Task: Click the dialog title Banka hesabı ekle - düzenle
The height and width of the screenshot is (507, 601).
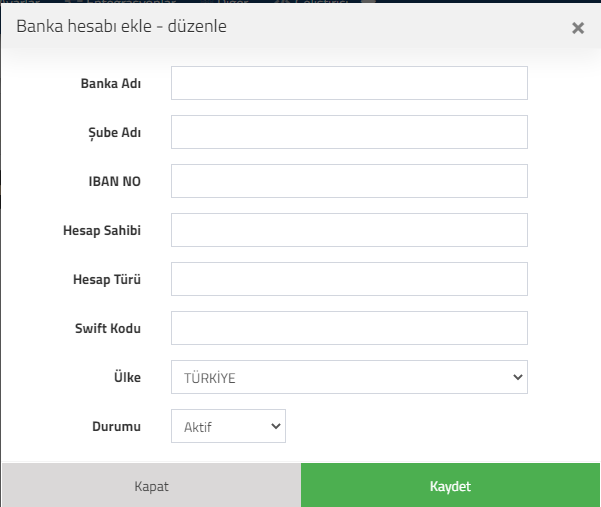Action: [122, 26]
